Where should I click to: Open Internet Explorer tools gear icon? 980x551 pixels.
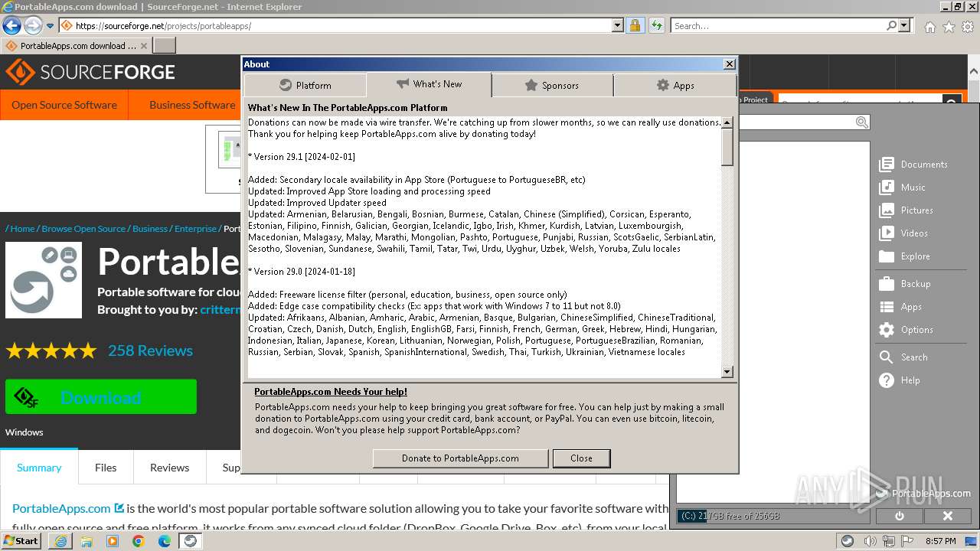(968, 26)
